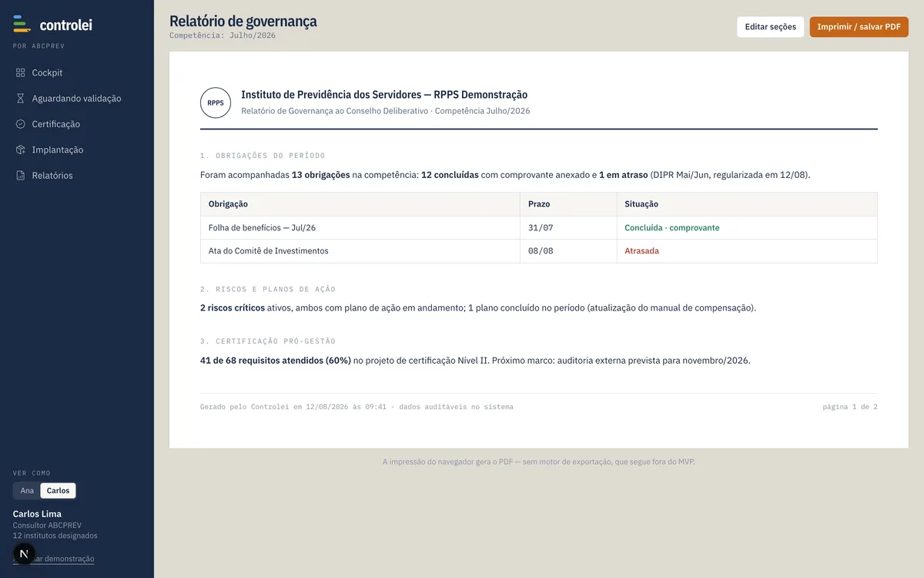Click the Competência: Julho/2026 subtitle
The height and width of the screenshot is (578, 924).
pyautogui.click(x=223, y=35)
